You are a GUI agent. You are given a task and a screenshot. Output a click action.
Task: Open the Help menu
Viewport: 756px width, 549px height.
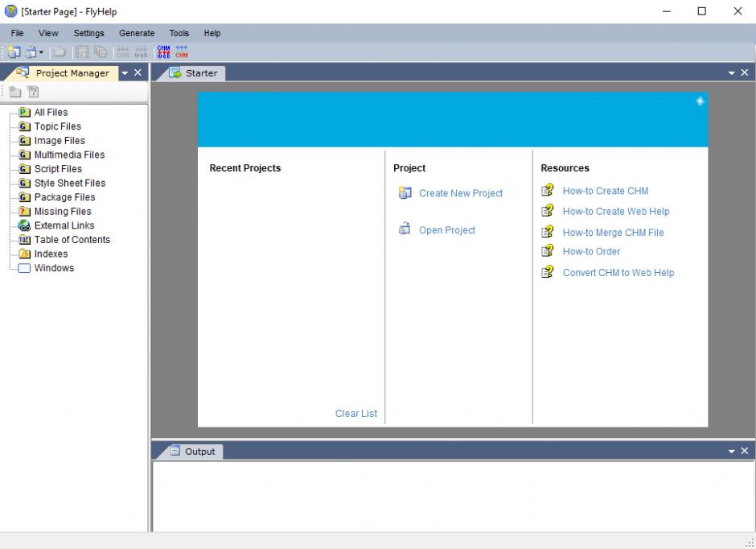click(x=212, y=33)
